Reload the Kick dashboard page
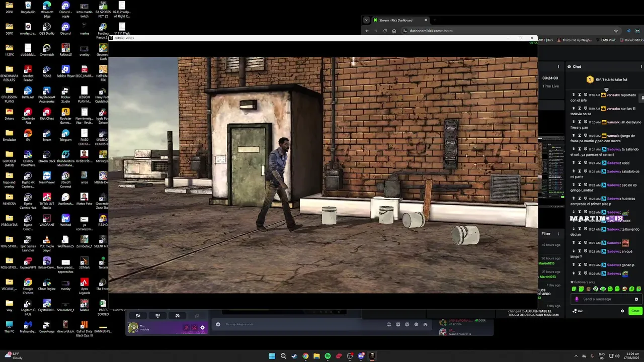Screen dimensions: 644x362 [x=385, y=31]
